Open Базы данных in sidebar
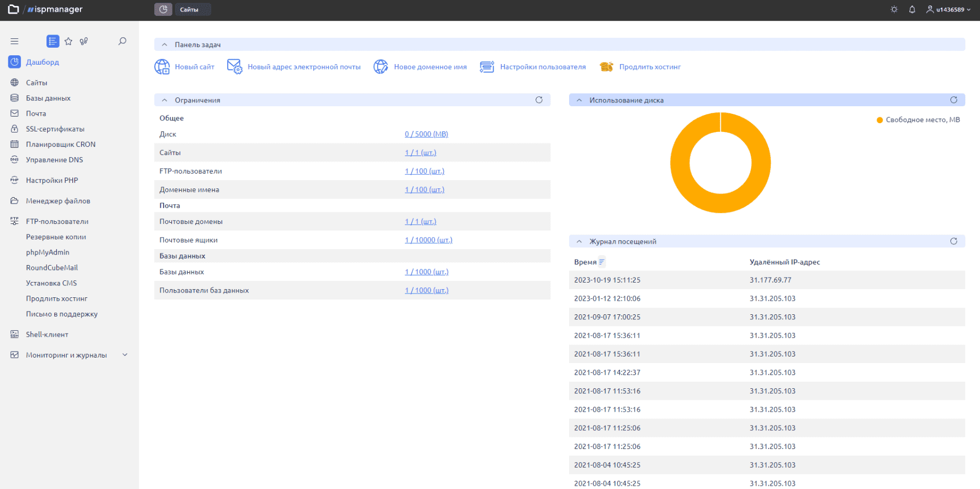Screen dimensions: 980x489 click(48, 98)
